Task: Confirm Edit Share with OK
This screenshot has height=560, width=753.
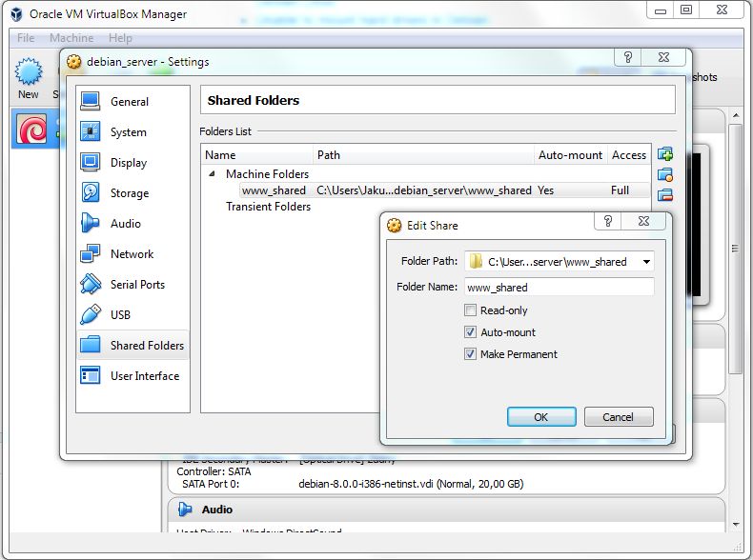Action: pos(541,416)
